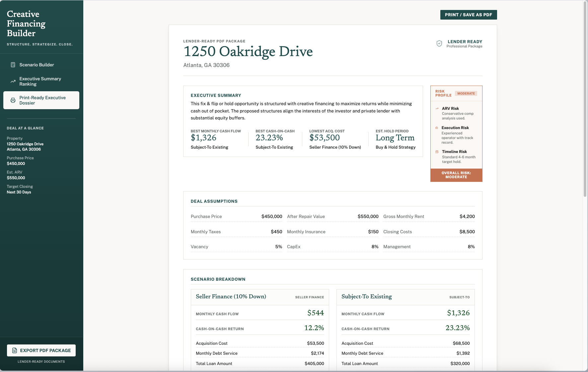Click the $1,326 best monthly cash flow value
588x372 pixels.
[x=203, y=138]
